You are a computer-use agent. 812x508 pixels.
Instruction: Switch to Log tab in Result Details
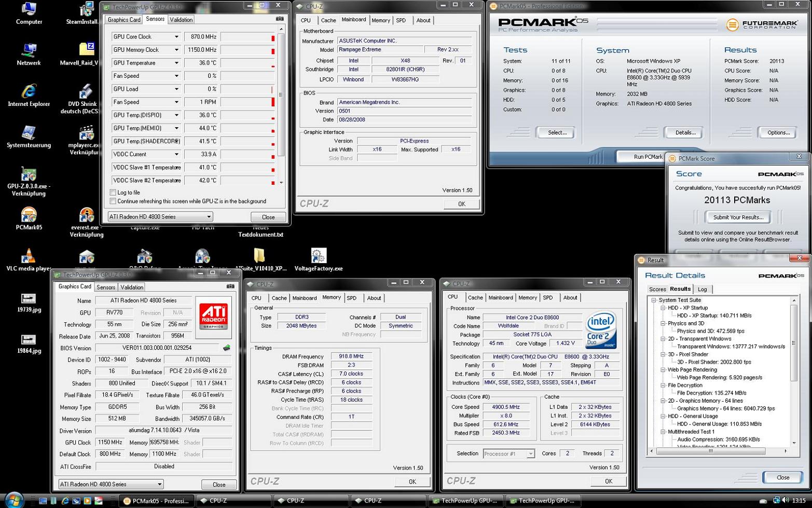702,290
